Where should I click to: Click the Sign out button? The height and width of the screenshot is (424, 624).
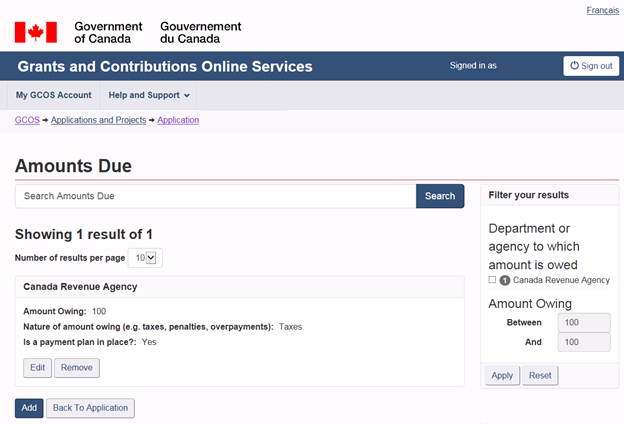tap(590, 66)
